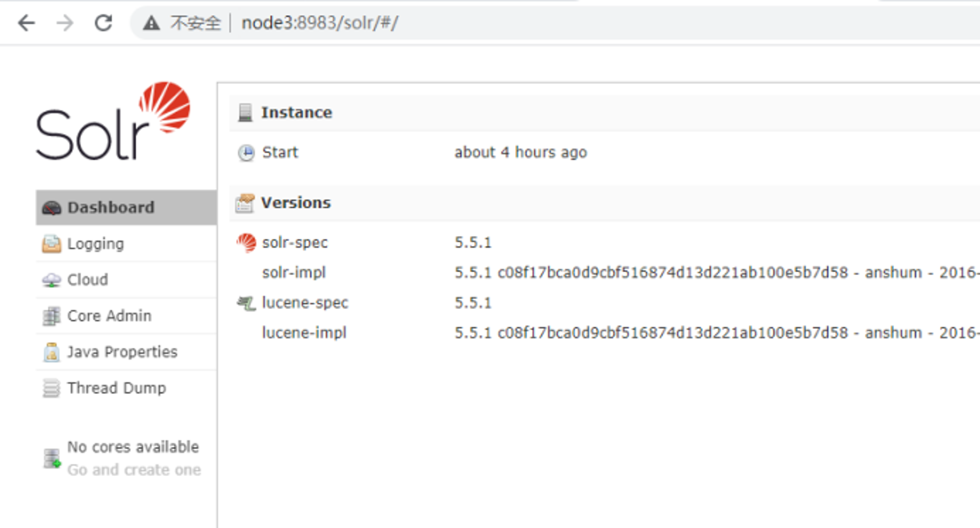Click the Instance server icon

(x=245, y=113)
